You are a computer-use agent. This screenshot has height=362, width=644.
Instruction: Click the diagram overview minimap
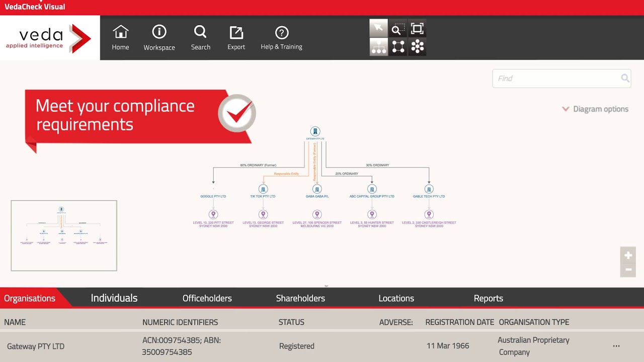click(x=64, y=235)
